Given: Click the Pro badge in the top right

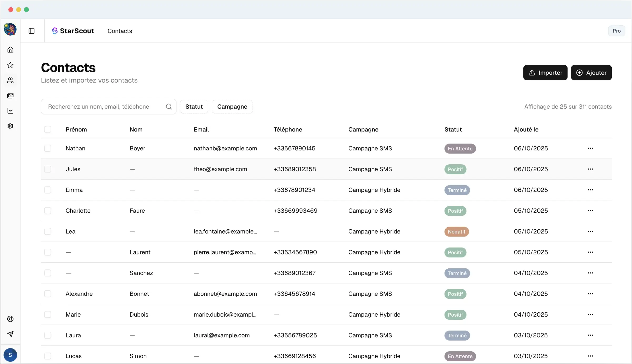Looking at the screenshot, I should click(616, 31).
